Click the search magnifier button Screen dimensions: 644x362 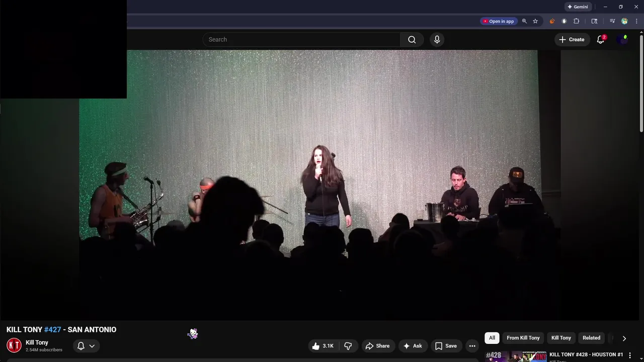coord(412,39)
